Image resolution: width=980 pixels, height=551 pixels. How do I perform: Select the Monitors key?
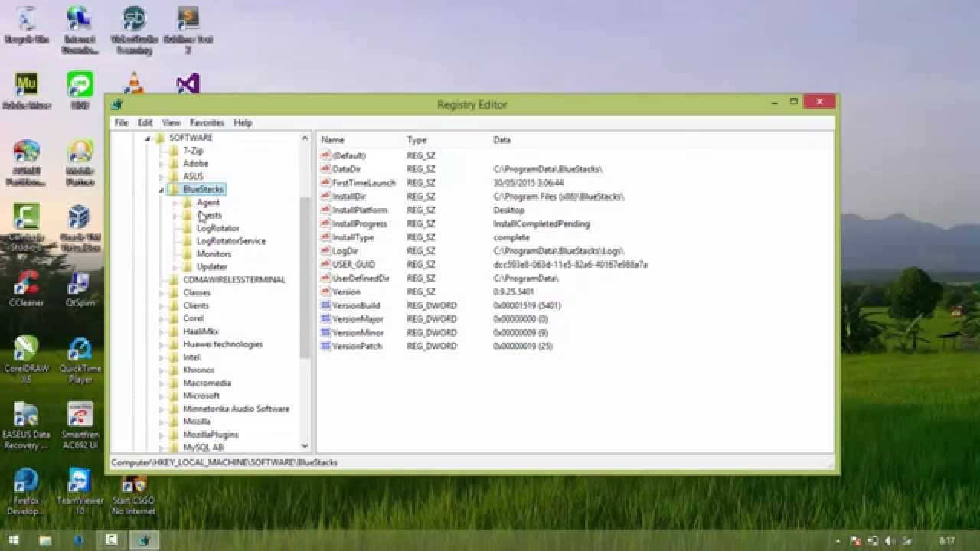pyautogui.click(x=214, y=254)
